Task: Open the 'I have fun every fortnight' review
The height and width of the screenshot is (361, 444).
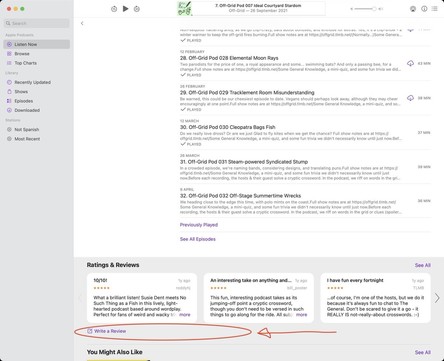Action: click(375, 298)
